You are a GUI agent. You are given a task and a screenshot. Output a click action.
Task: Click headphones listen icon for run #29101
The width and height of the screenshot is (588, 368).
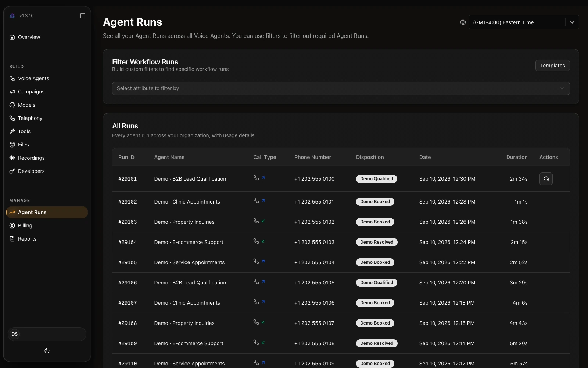[546, 179]
